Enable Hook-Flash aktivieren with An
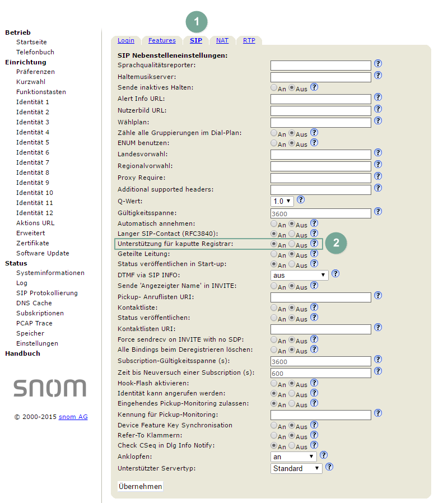 [x=274, y=383]
